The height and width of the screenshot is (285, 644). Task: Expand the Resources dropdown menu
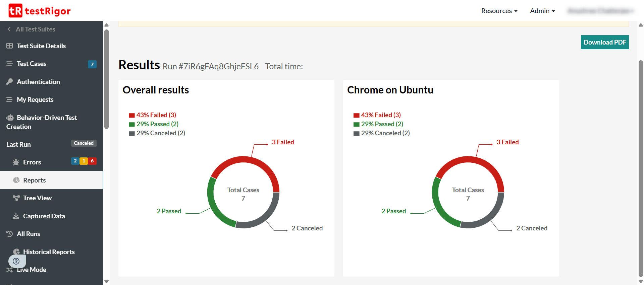tap(499, 11)
